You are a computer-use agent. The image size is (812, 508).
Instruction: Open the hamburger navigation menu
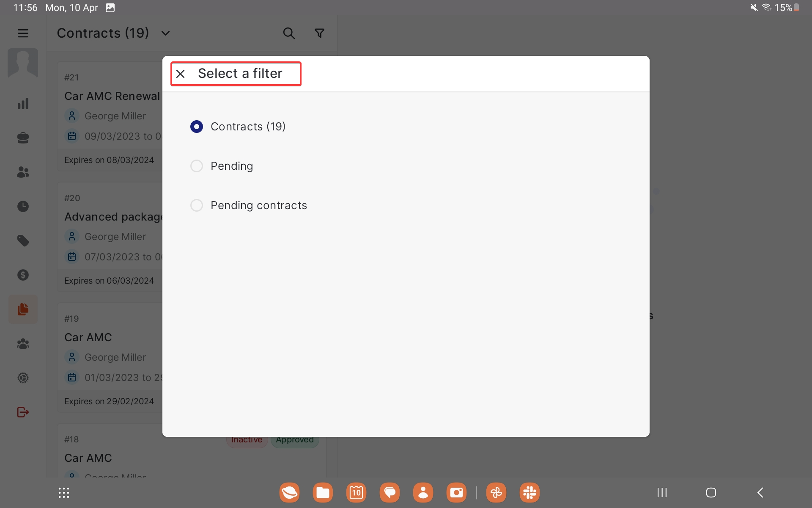pyautogui.click(x=23, y=33)
